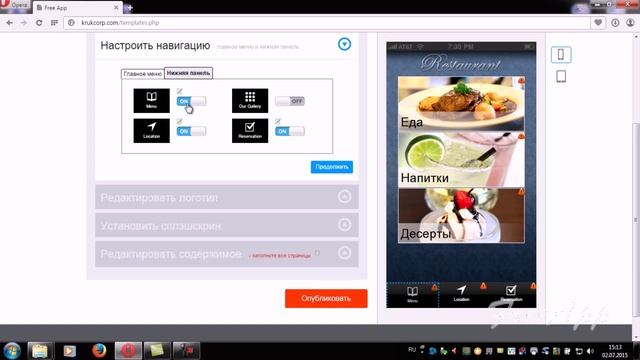The width and height of the screenshot is (640, 360).
Task: Open the browser downloads icon
Action: [615, 23]
